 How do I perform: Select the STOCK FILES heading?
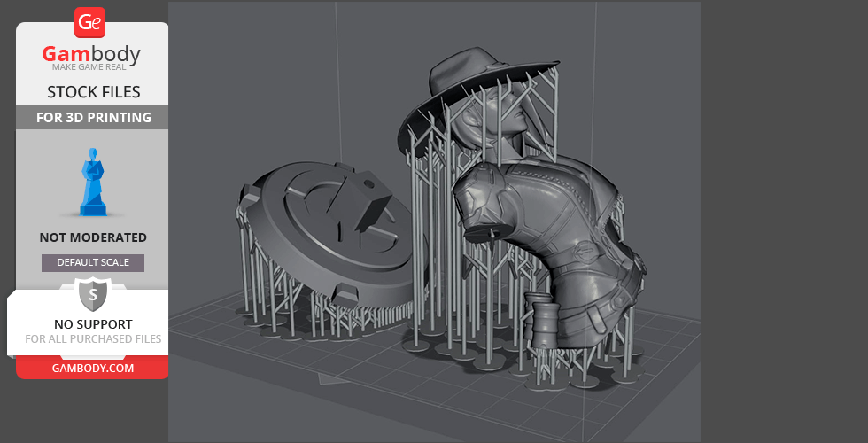[x=93, y=92]
